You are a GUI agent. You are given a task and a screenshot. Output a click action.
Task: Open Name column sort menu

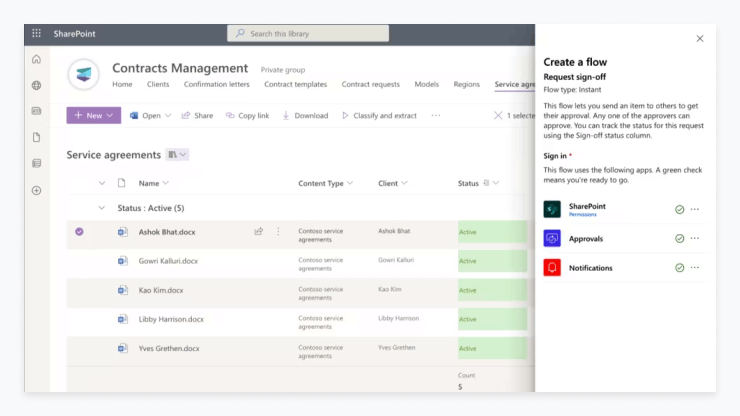[153, 183]
